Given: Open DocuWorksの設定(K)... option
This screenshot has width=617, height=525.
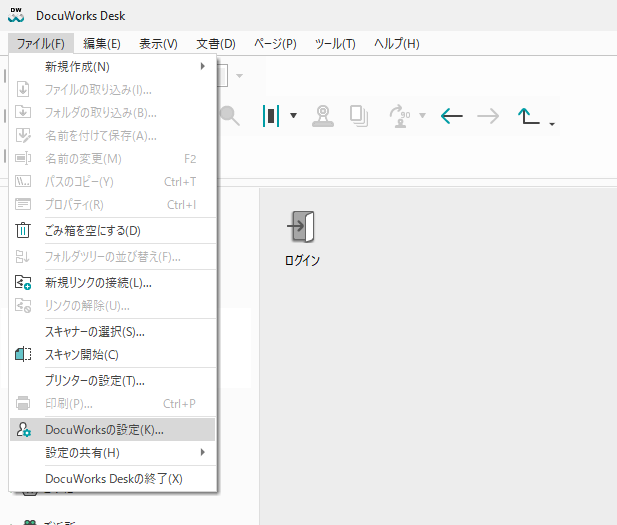Looking at the screenshot, I should pos(113,430).
